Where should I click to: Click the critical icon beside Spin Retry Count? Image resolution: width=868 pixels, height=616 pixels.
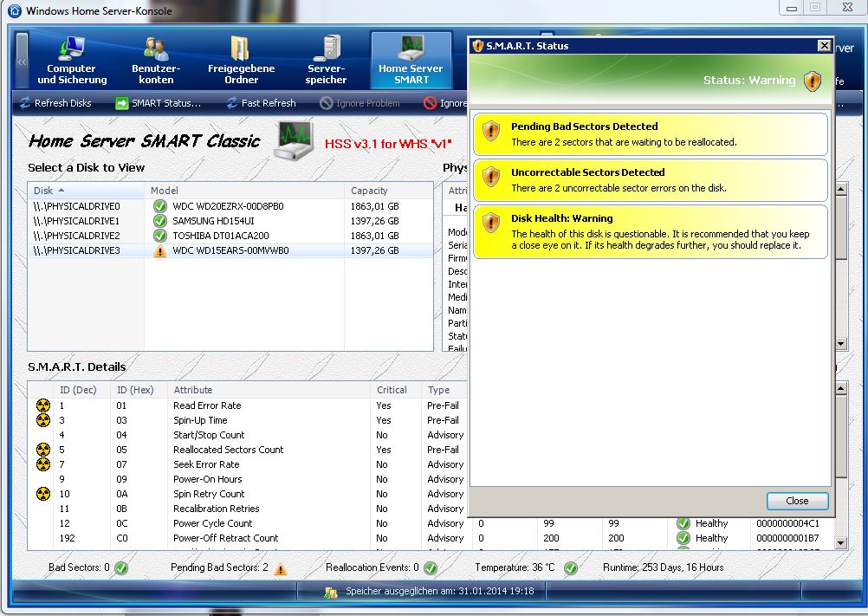[x=43, y=494]
